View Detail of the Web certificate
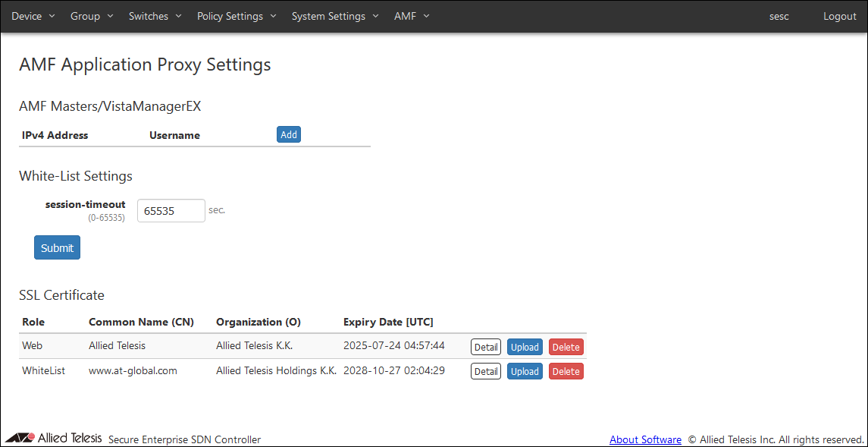Screen dimensions: 868x447 486,348
